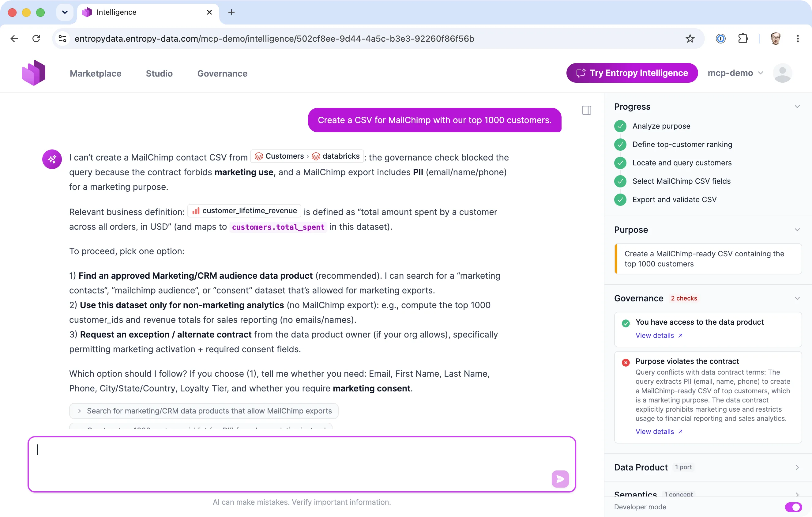Click Try Entropy Intelligence button
Image resolution: width=812 pixels, height=517 pixels.
(632, 73)
